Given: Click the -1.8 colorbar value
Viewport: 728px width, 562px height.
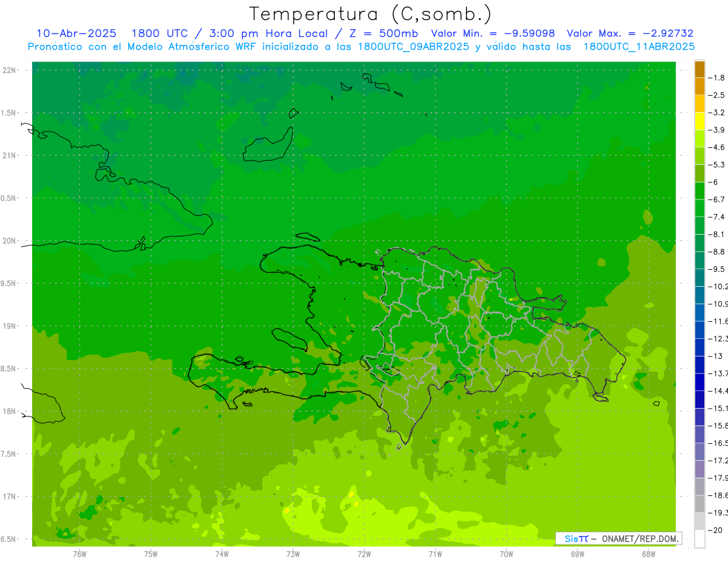Looking at the screenshot, I should click(717, 78).
